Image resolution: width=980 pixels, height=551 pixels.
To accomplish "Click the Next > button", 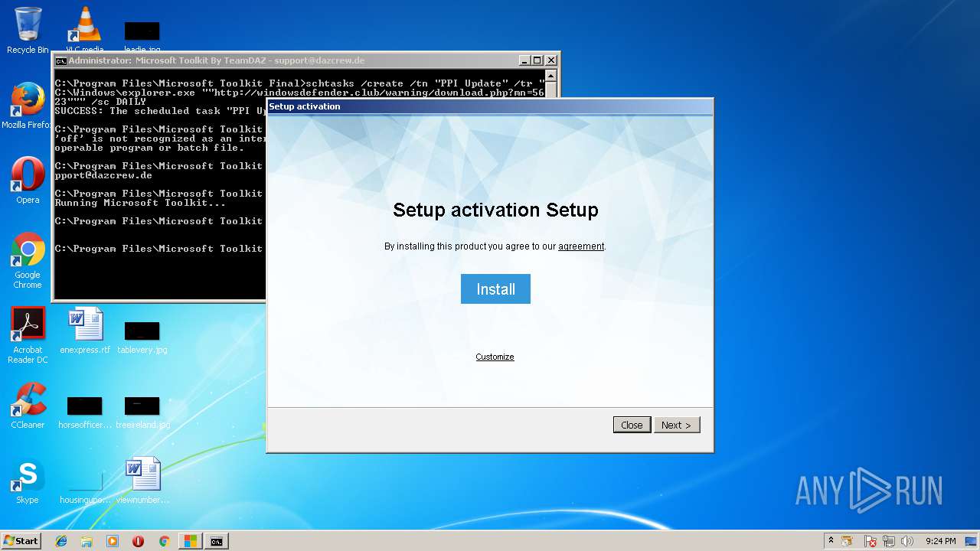I will (677, 425).
